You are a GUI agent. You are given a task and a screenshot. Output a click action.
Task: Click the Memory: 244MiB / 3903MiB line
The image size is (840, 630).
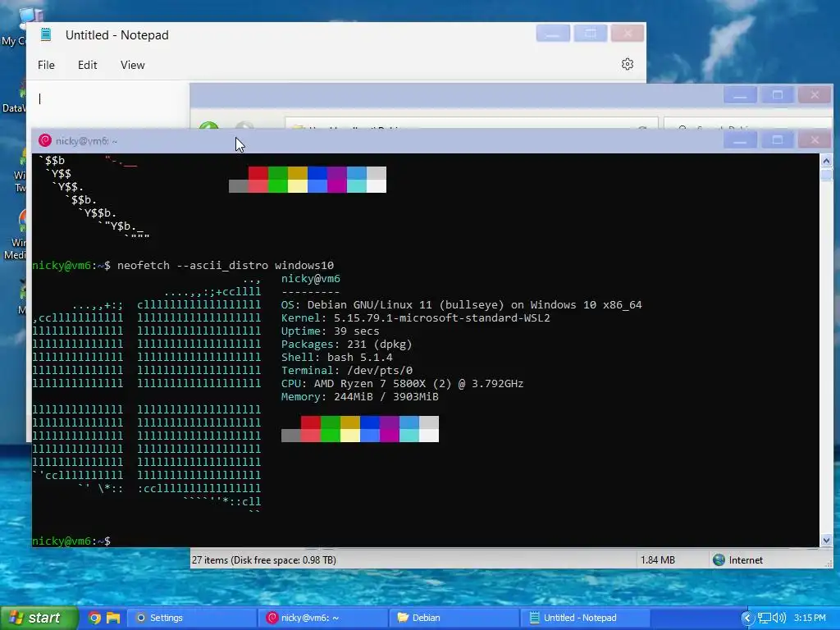(359, 396)
